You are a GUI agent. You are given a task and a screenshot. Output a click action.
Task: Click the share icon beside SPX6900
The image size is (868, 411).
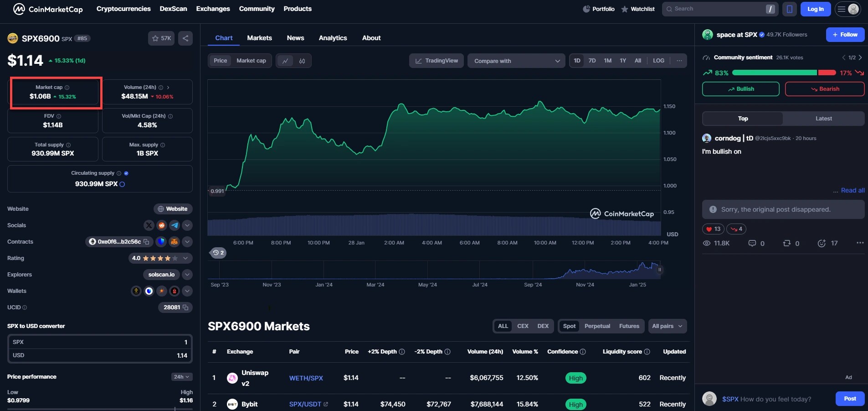[x=185, y=38]
